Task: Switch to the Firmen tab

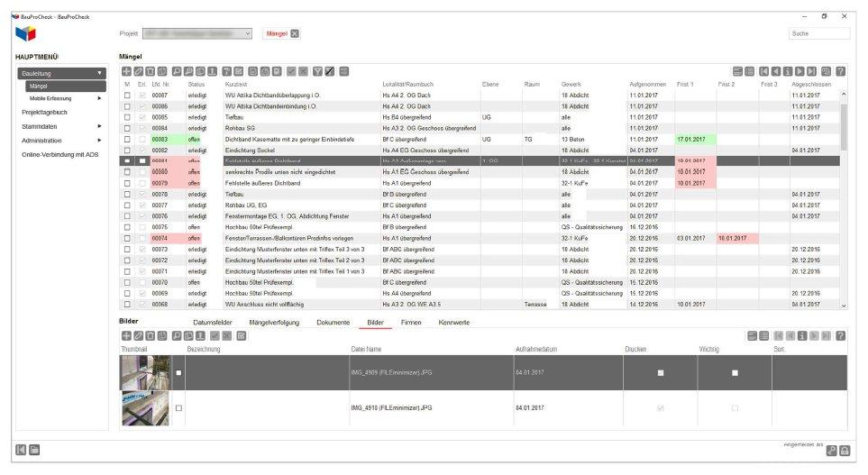Action: (x=411, y=322)
